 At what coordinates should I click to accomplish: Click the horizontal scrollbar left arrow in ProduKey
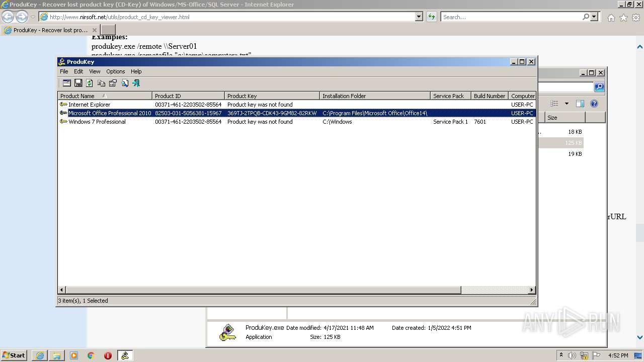coord(62,290)
